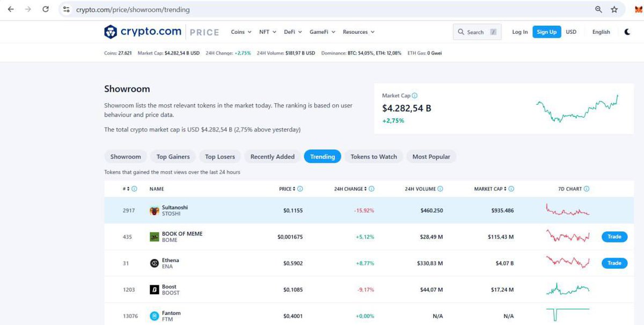Switch to the Tokens to Watch tab
The image size is (644, 325).
coord(374,157)
